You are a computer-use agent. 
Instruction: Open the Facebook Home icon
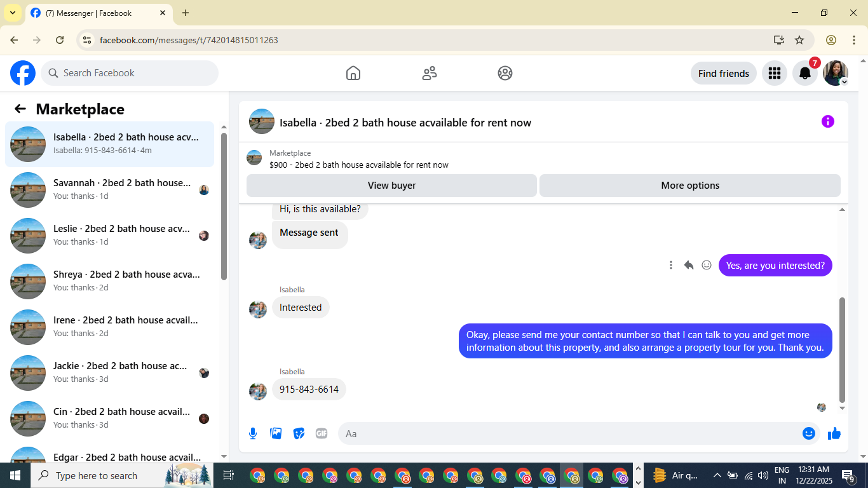(353, 73)
